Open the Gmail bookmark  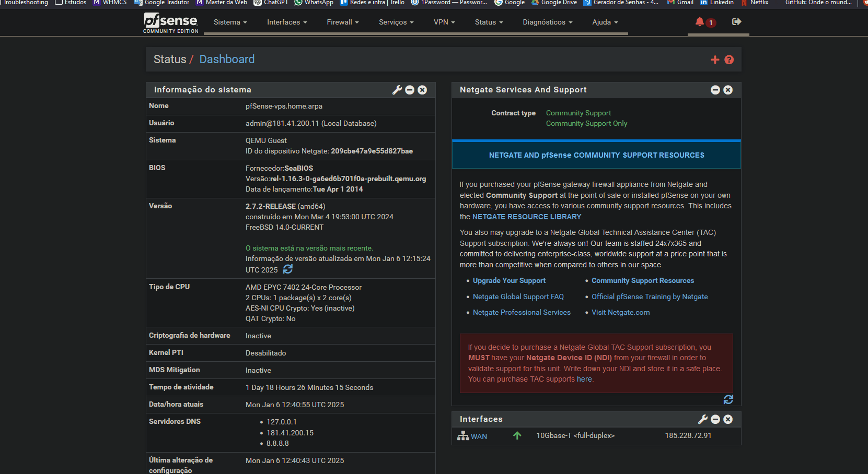click(x=680, y=3)
